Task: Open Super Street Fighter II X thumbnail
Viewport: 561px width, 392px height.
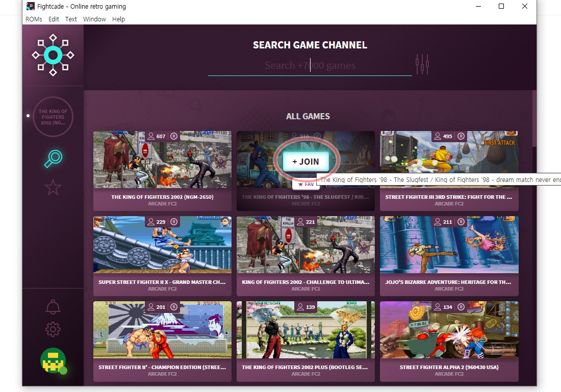Action: [x=162, y=245]
